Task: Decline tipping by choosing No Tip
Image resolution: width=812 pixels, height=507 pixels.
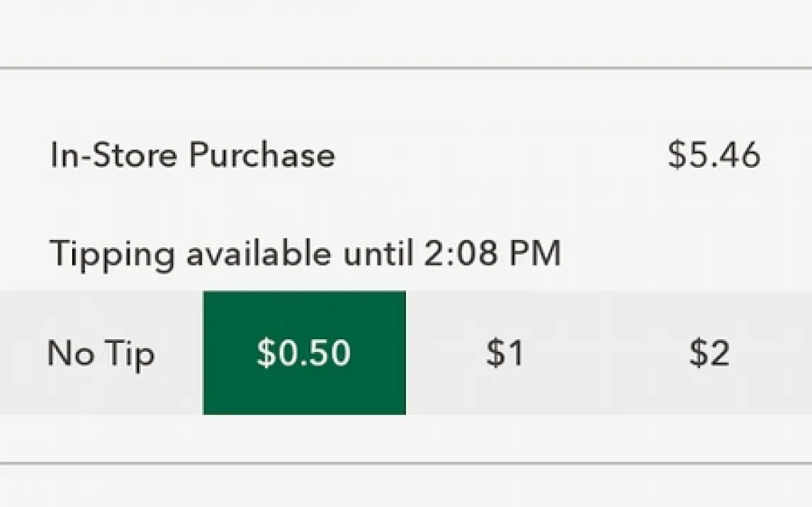Action: (101, 353)
